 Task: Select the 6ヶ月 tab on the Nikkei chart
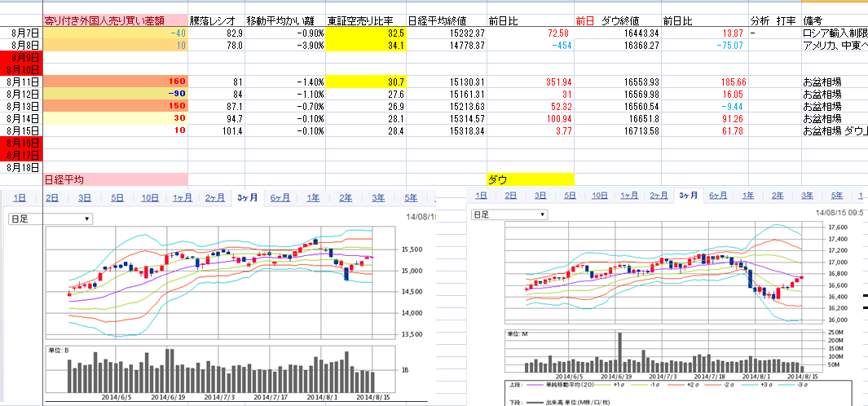[x=280, y=197]
